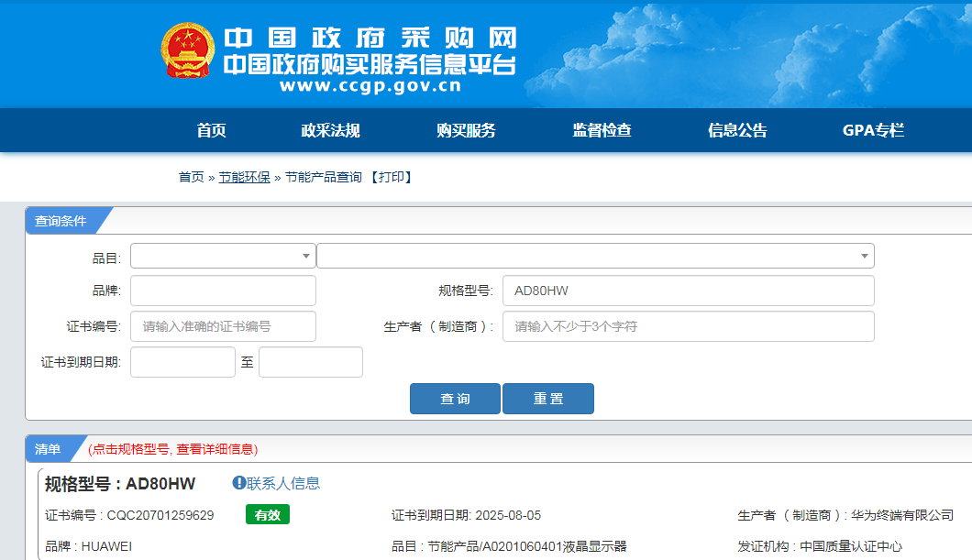
Task: Click into the 证书编号 input field
Action: [x=223, y=326]
